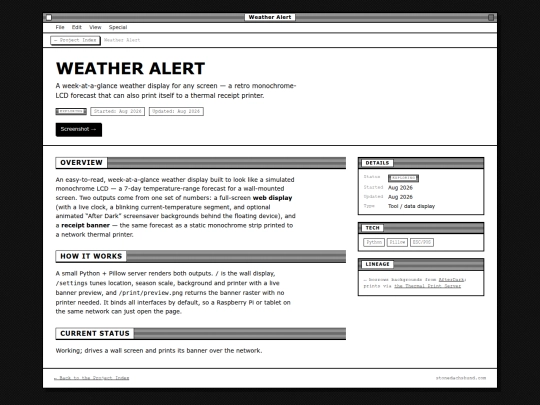Open the File menu
This screenshot has width=540, height=405.
60,27
